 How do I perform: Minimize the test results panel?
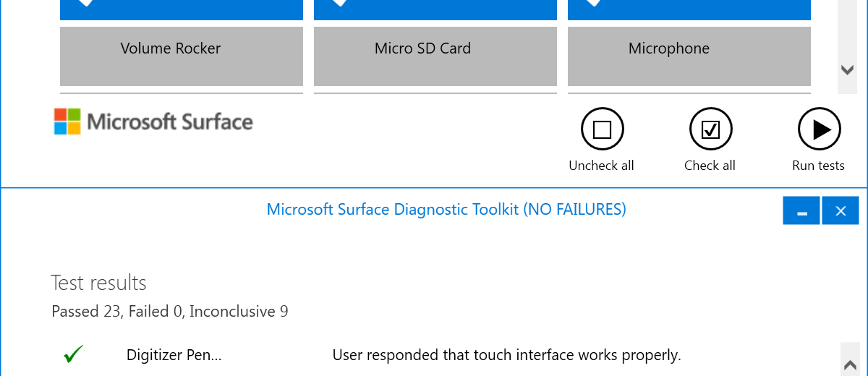tap(801, 211)
